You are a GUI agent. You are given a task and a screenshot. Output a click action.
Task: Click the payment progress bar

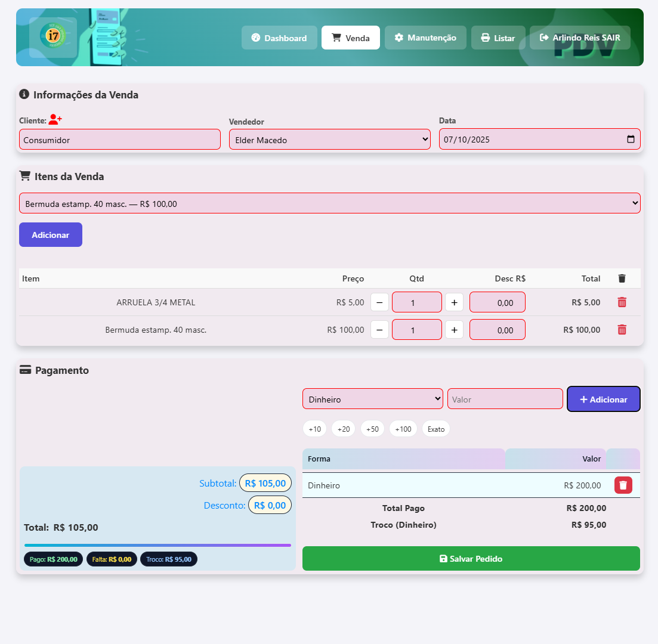pos(157,545)
